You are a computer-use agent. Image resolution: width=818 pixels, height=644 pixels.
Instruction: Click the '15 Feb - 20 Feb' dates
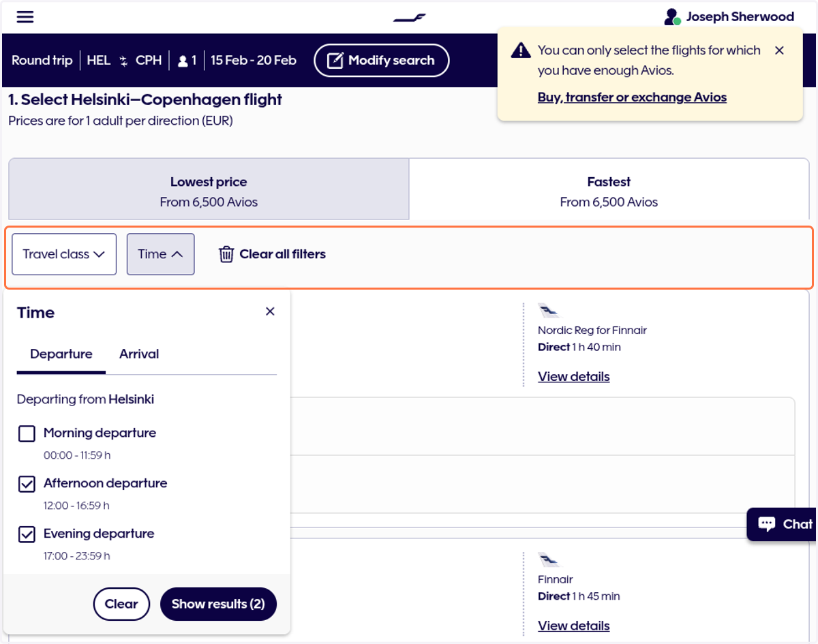254,61
